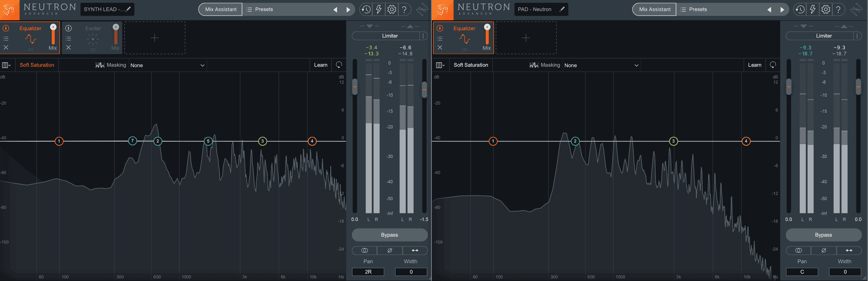Open Presets browser in PAD window
This screenshot has height=281, width=868.
(x=694, y=9)
